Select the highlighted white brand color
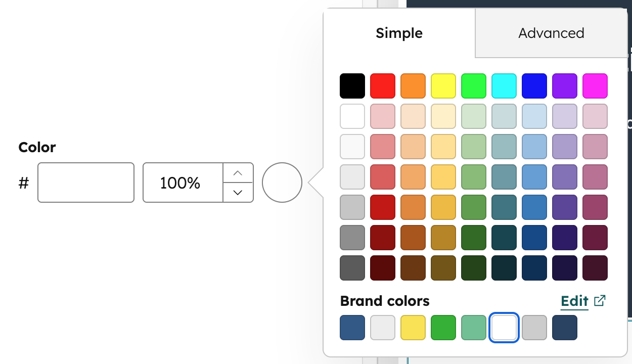 click(x=504, y=328)
